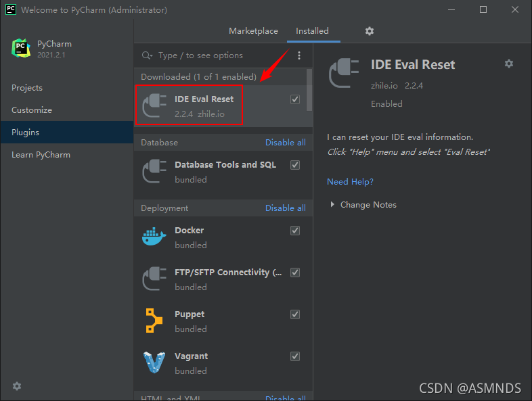
Task: Select the Docker plugin name
Action: coord(190,231)
